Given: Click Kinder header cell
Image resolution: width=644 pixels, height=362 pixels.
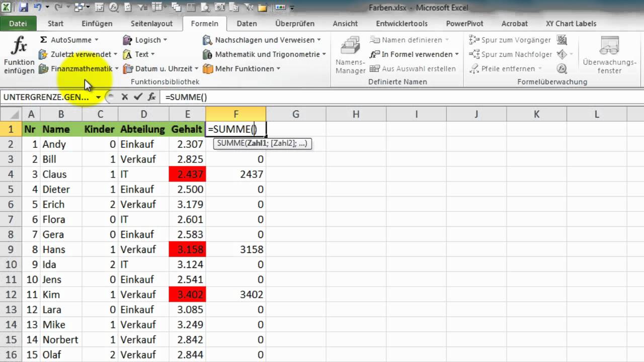Looking at the screenshot, I should pos(100,129).
